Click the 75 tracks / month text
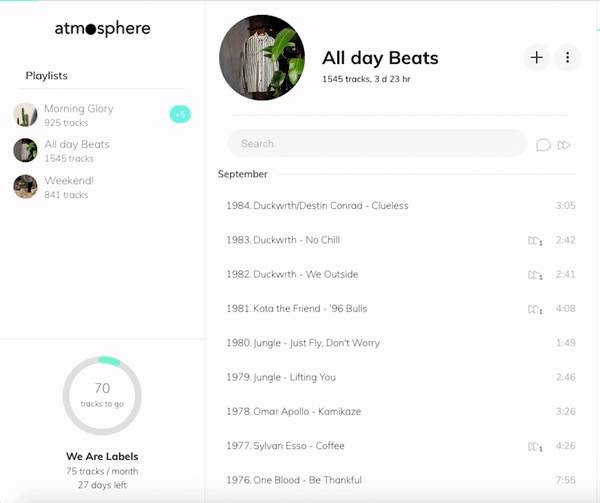This screenshot has width=600, height=503. coord(102,471)
